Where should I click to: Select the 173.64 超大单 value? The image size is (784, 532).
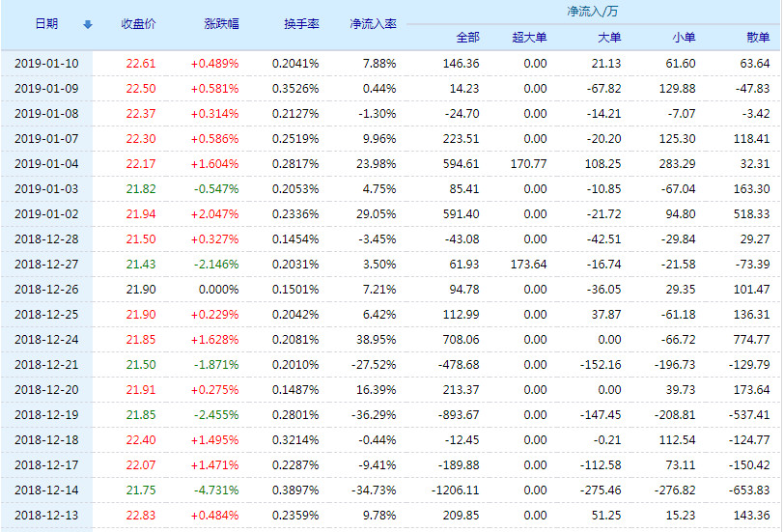click(527, 265)
